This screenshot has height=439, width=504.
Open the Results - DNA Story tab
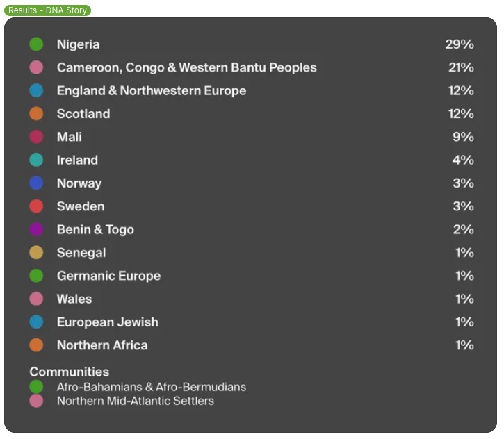point(47,10)
